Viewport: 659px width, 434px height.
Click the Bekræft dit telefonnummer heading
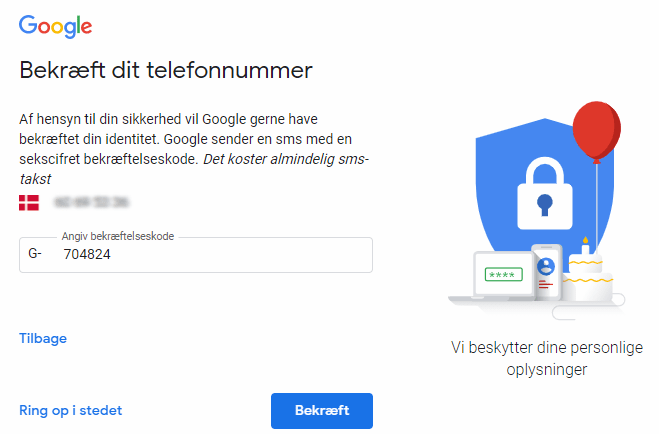click(x=166, y=71)
